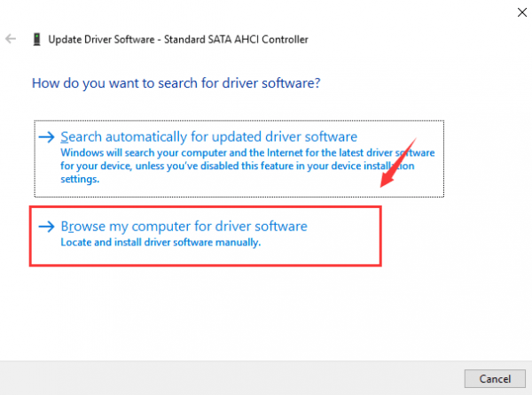
Task: Click the right edge of the red highlight box
Action: point(380,236)
